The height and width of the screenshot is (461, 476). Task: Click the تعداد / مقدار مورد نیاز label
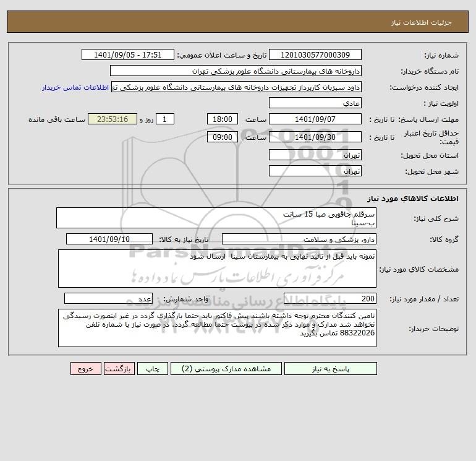424,299
